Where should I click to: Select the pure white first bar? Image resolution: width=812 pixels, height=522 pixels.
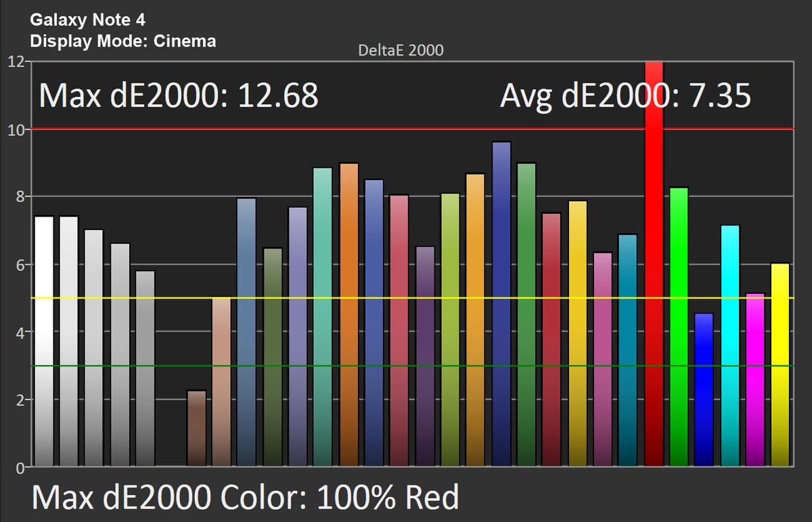point(44,341)
